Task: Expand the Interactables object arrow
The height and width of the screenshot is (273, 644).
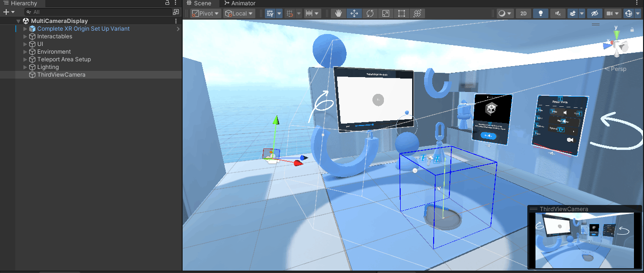Action: tap(26, 36)
